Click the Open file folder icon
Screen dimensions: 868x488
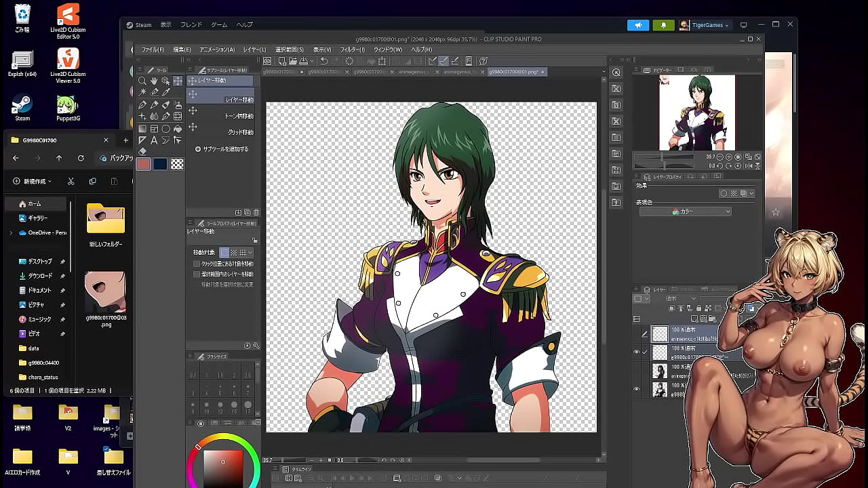click(x=293, y=60)
